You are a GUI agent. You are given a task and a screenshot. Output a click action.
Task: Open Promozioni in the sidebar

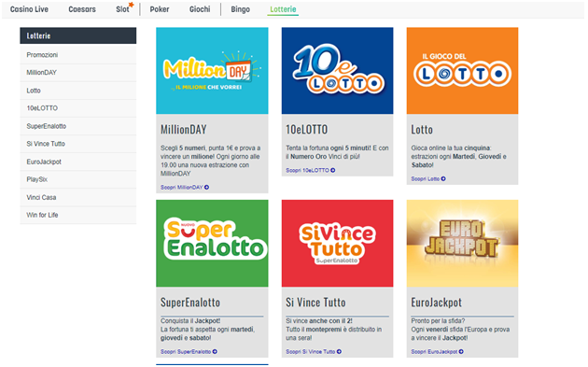point(78,55)
